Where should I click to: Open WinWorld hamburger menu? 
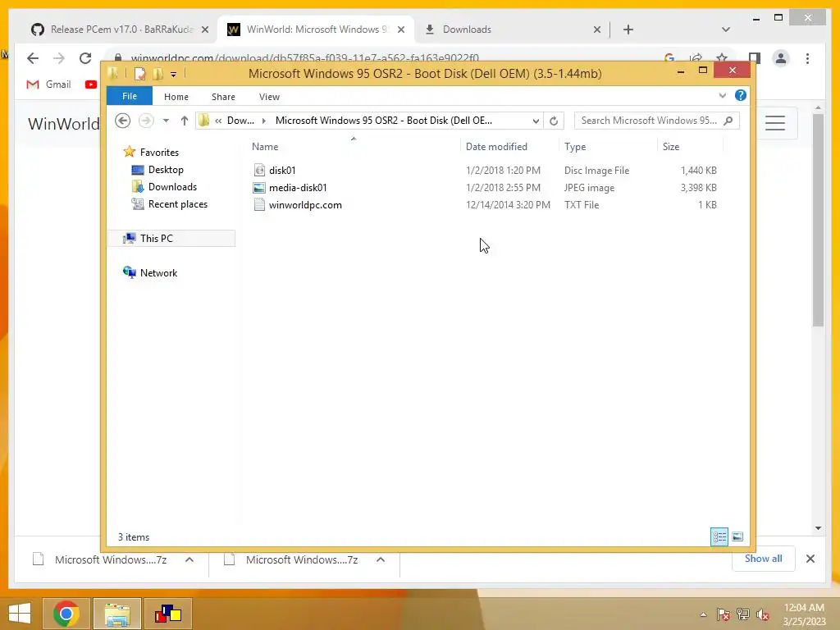click(x=774, y=123)
